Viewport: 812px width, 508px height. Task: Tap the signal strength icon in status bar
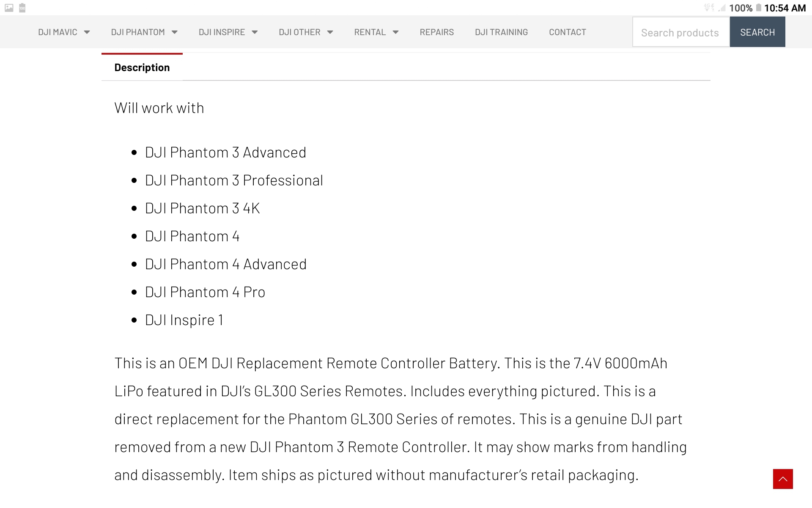722,8
